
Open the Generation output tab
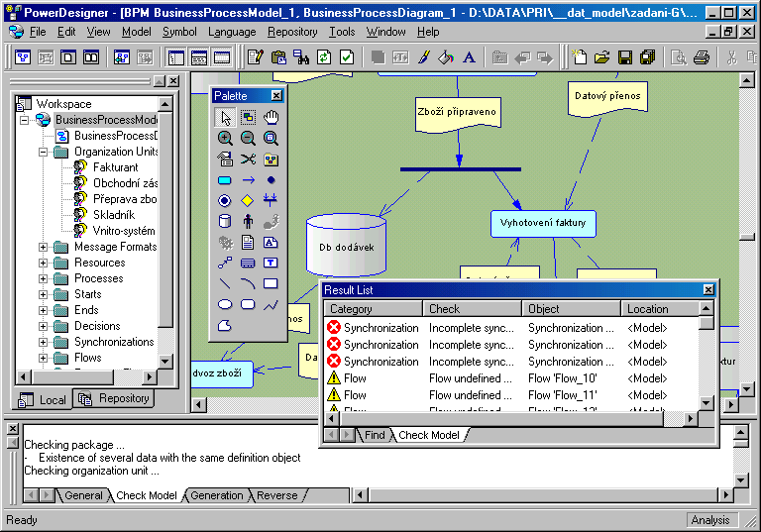[216, 495]
